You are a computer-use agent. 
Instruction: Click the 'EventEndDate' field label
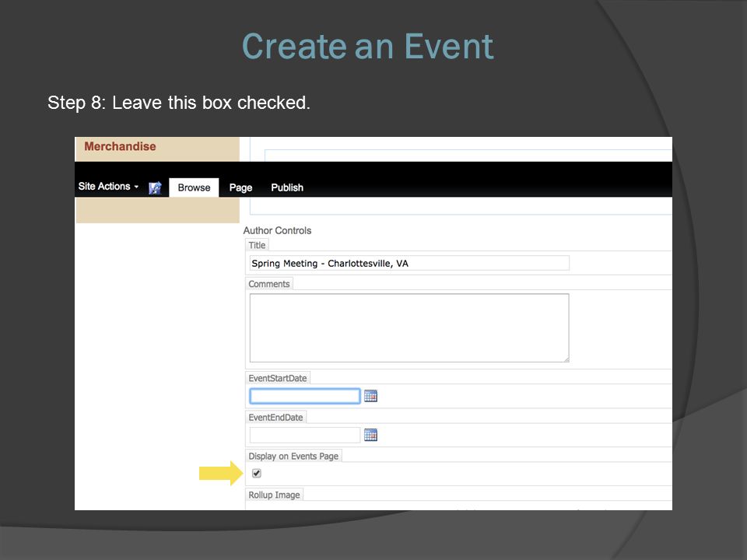[275, 417]
